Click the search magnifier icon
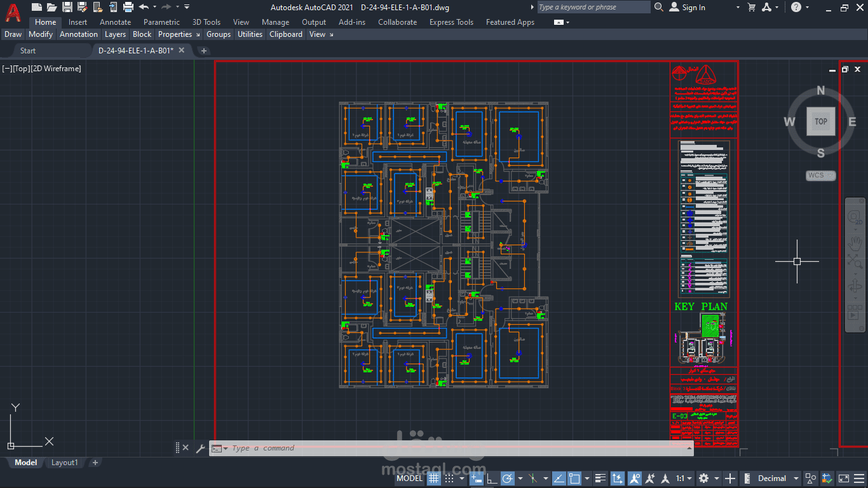This screenshot has width=868, height=488. pyautogui.click(x=659, y=7)
